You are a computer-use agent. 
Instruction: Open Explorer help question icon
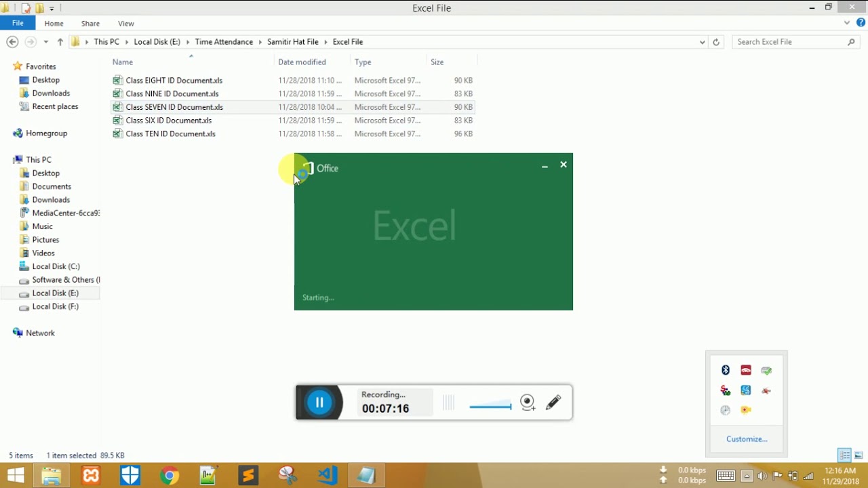tap(861, 23)
